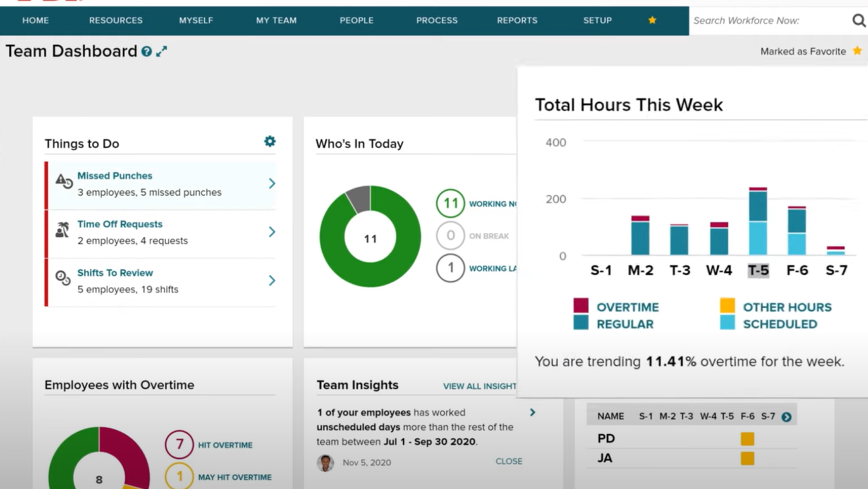Open the Reports menu
Screen dimensions: 868x489
(517, 21)
